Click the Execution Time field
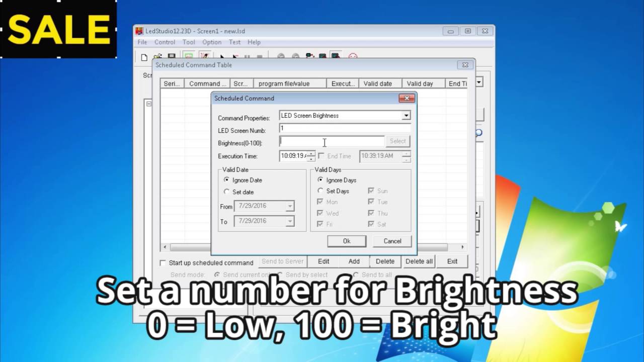This screenshot has width=644, height=362. pos(293,156)
